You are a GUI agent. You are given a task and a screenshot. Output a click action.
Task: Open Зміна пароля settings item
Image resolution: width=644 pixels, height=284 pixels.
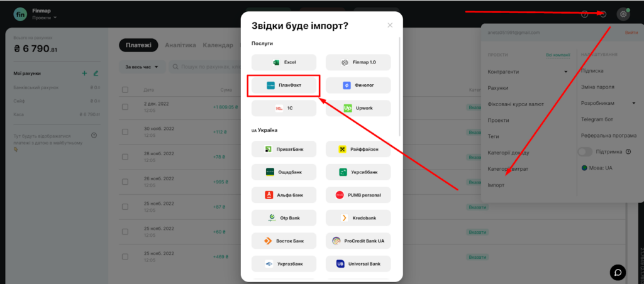(x=597, y=87)
